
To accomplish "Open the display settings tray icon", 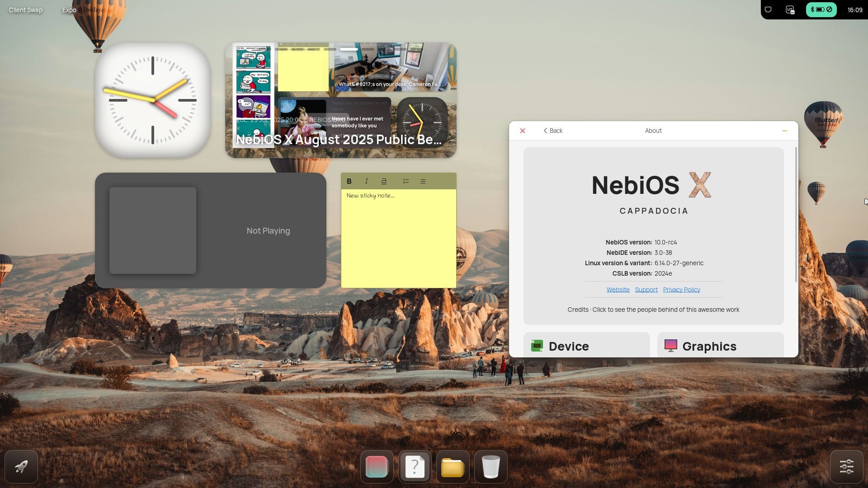I will coord(768,9).
